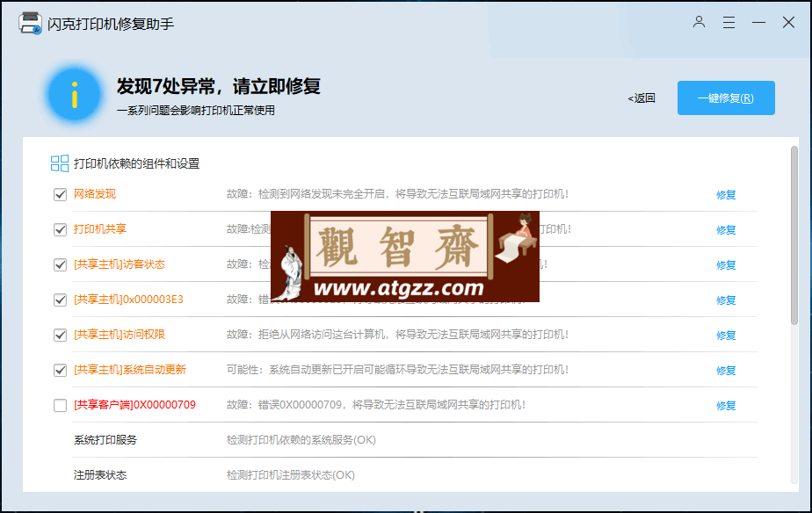Select the [共享主机]系统自动更新 label
The height and width of the screenshot is (513, 812).
(130, 370)
